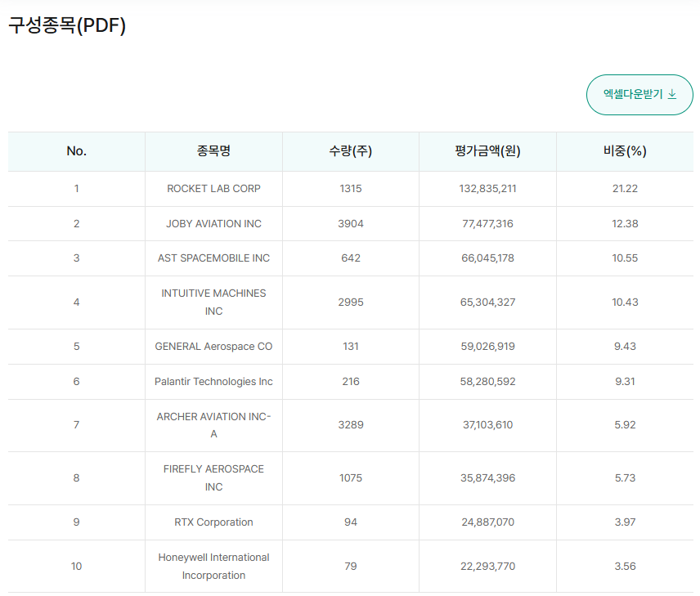Viewport: 700px width, 596px height.
Task: Click valuation amount 35,874,396
Action: click(487, 478)
